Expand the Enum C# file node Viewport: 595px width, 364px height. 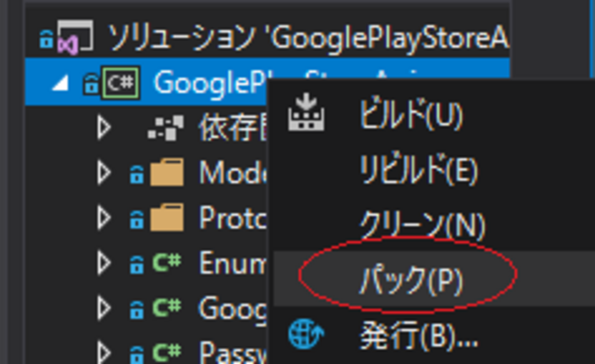pyautogui.click(x=104, y=262)
